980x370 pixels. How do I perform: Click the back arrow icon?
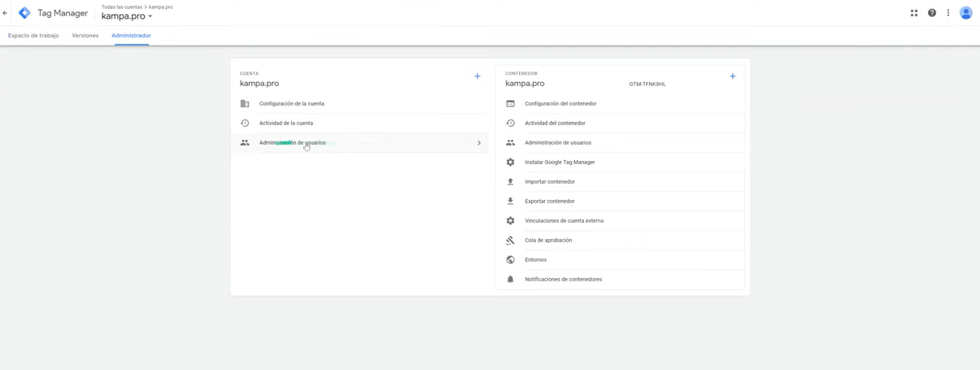(6, 13)
